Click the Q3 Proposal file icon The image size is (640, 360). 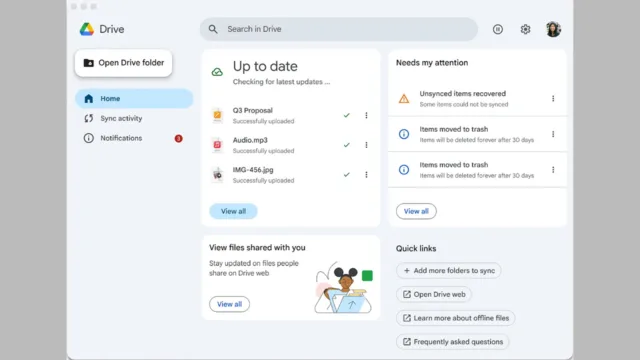tap(217, 115)
